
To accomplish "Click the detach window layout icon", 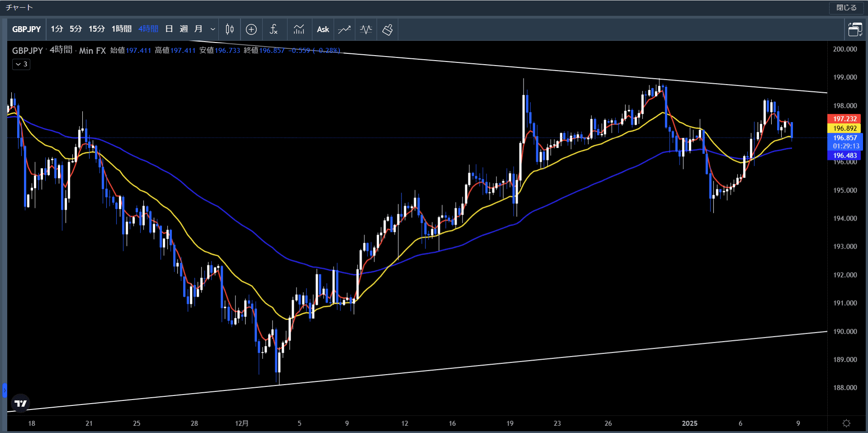I will click(855, 29).
